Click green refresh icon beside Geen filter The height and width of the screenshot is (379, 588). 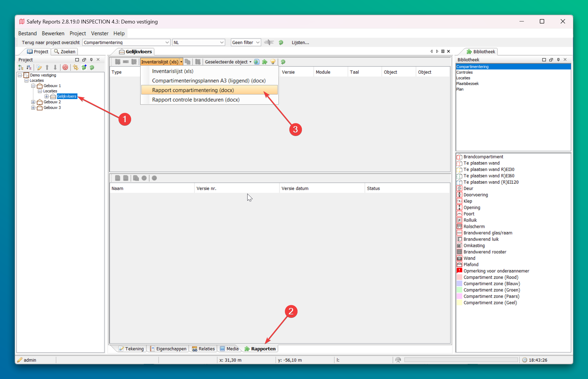281,42
